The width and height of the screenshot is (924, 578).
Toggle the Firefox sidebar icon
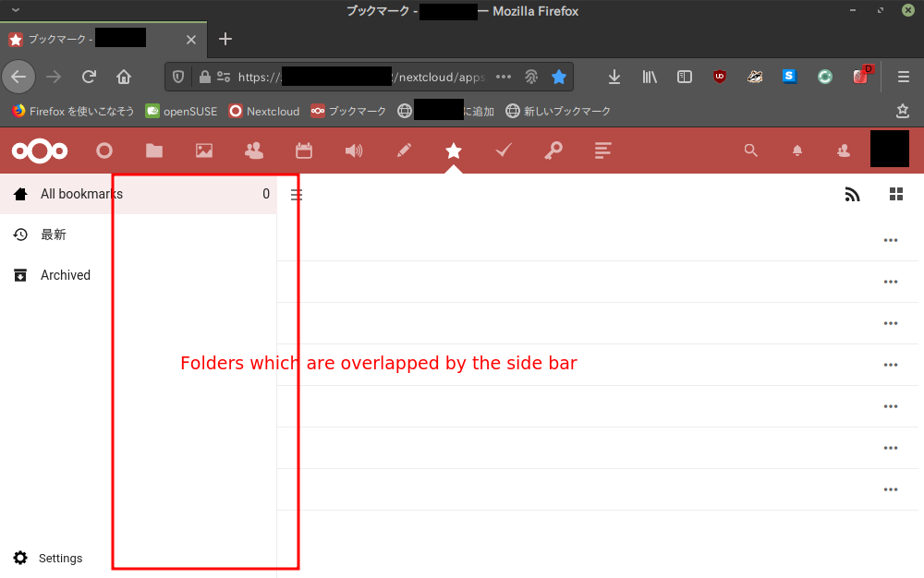pyautogui.click(x=684, y=78)
